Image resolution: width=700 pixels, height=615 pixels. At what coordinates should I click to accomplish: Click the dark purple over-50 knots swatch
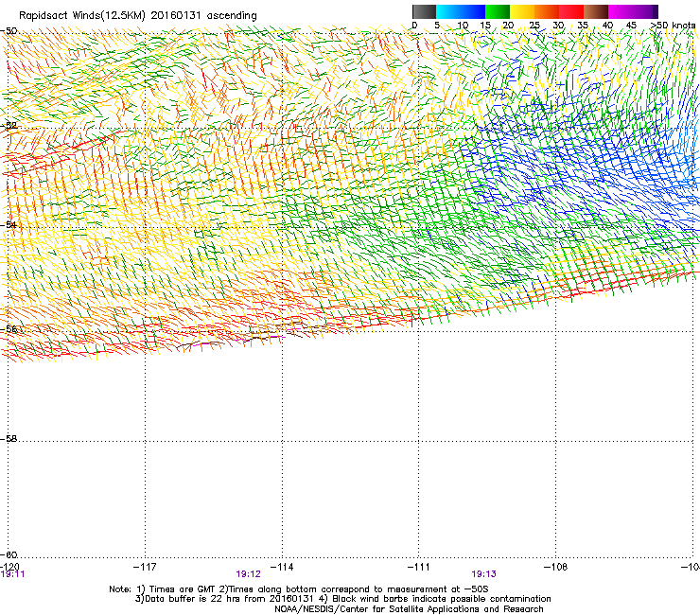(655, 11)
